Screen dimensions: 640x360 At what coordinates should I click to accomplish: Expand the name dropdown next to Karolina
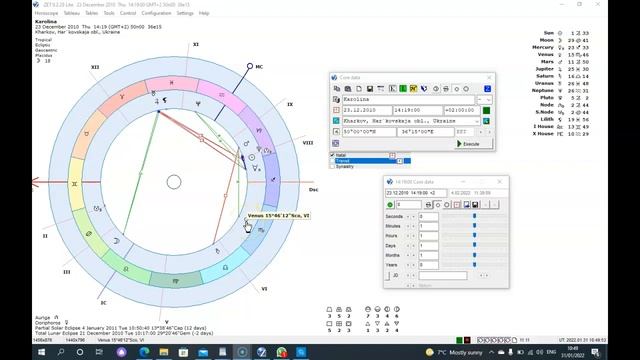(x=489, y=100)
